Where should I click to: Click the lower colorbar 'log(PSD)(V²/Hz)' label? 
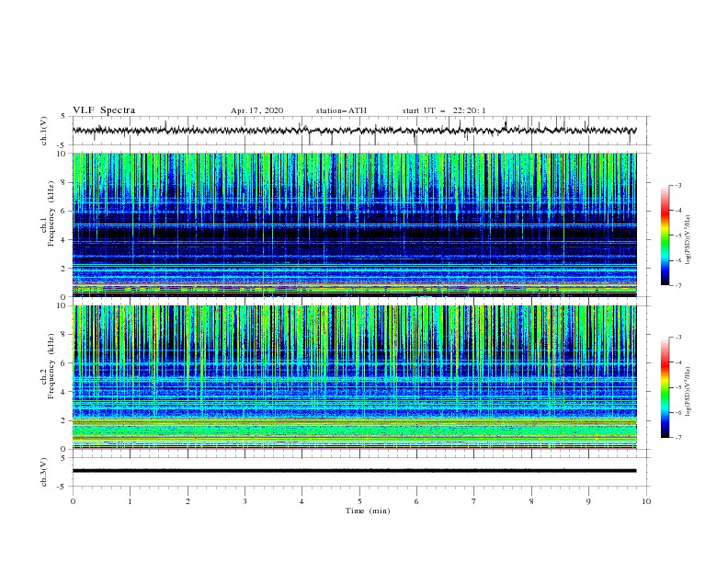pos(688,392)
